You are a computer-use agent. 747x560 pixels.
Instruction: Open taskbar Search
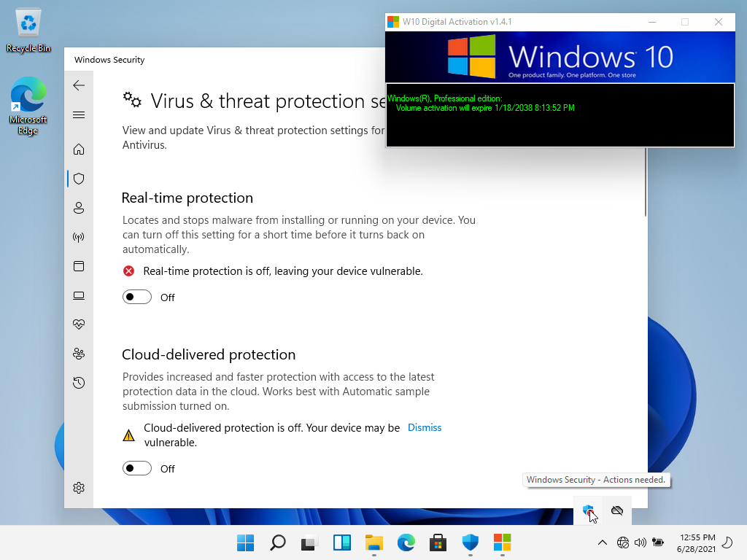pos(278,542)
